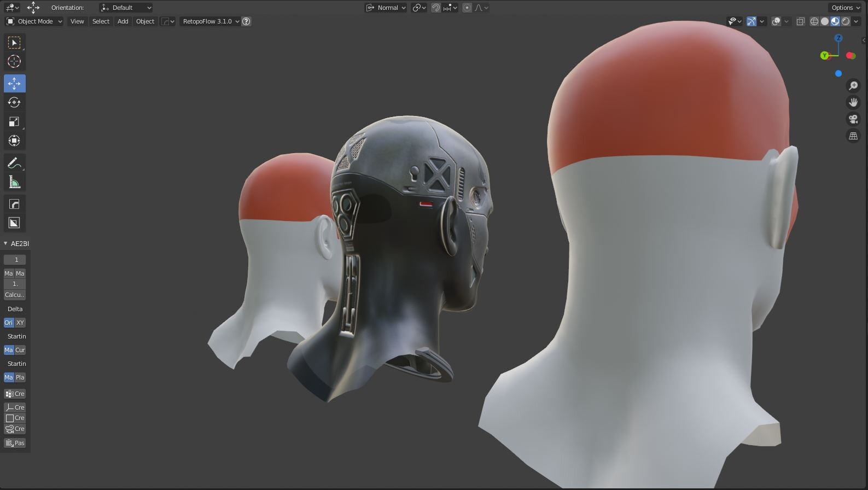Click the zoom magnifier viewport icon
The image size is (868, 490).
click(853, 86)
